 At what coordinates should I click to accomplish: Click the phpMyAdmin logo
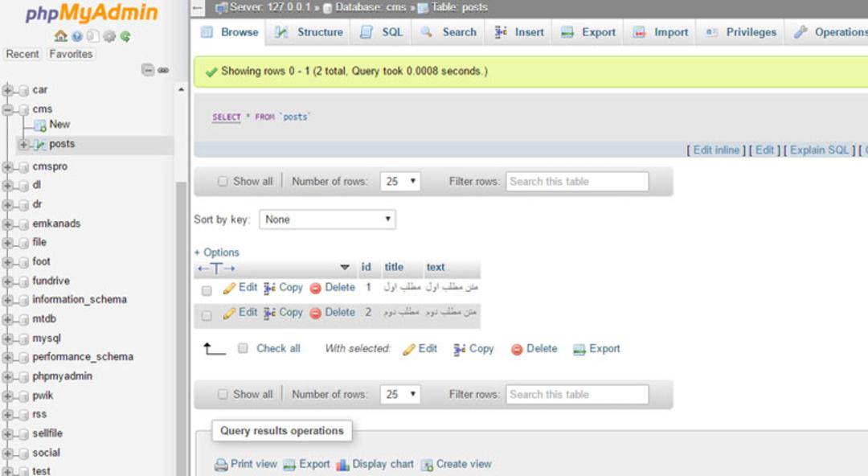[92, 12]
